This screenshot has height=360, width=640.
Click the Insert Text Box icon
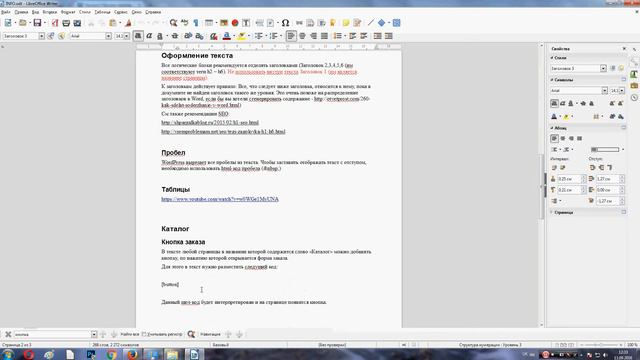[x=246, y=23]
